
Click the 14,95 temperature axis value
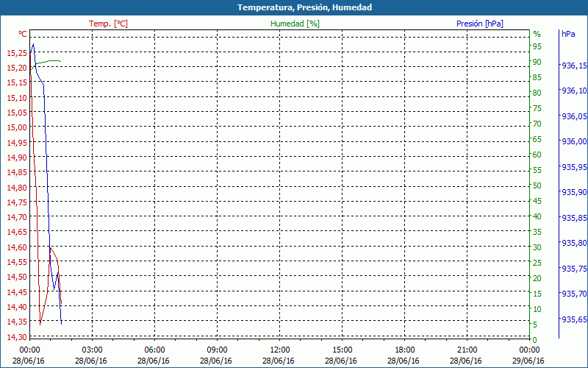point(17,143)
